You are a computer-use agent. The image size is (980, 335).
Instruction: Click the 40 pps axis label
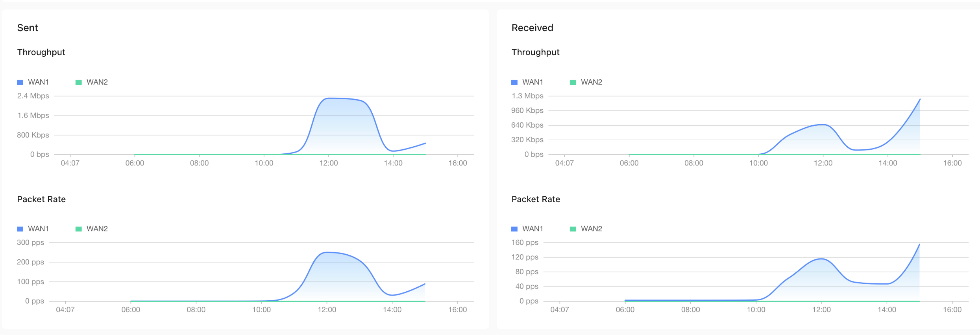click(527, 286)
